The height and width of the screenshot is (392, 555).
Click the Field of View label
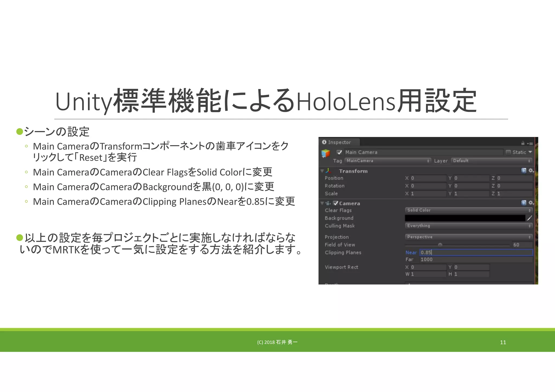coord(340,245)
